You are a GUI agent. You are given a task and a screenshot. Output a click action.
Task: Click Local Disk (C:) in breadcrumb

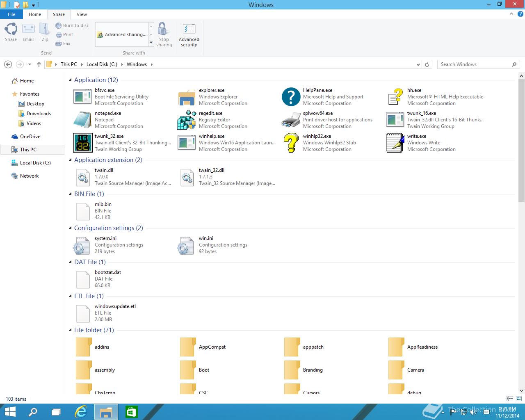click(x=102, y=64)
